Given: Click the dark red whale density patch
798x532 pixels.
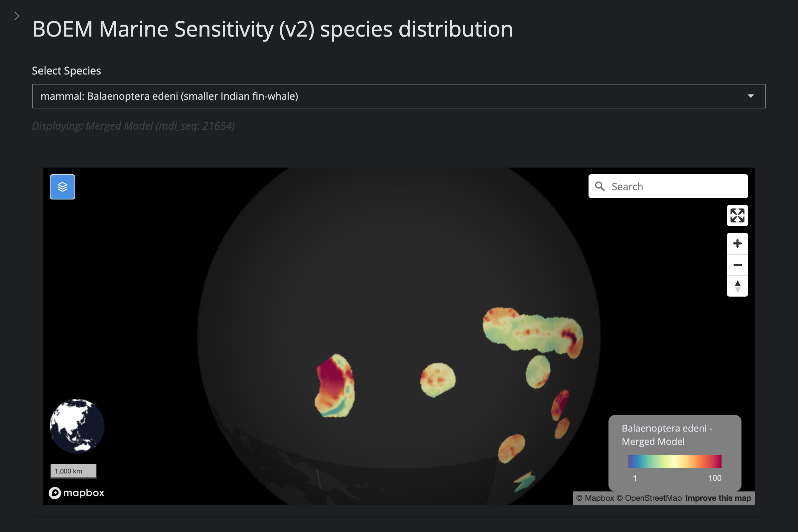Looking at the screenshot, I should coord(332,377).
